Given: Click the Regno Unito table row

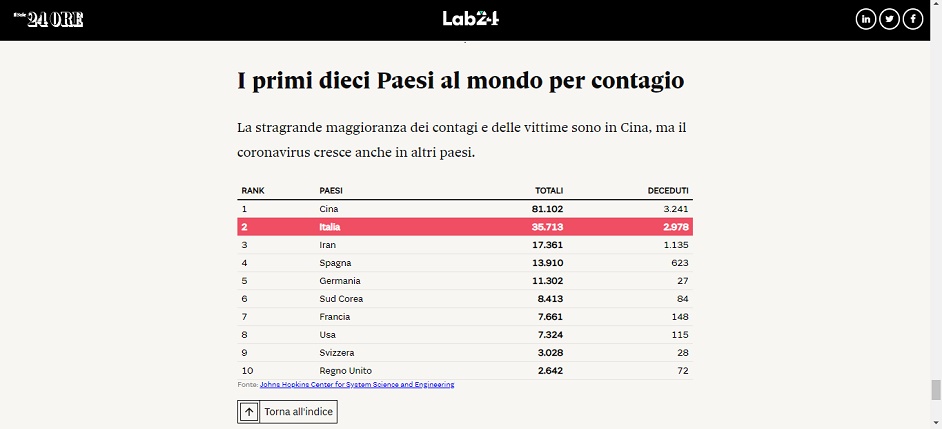Looking at the screenshot, I should click(465, 371).
